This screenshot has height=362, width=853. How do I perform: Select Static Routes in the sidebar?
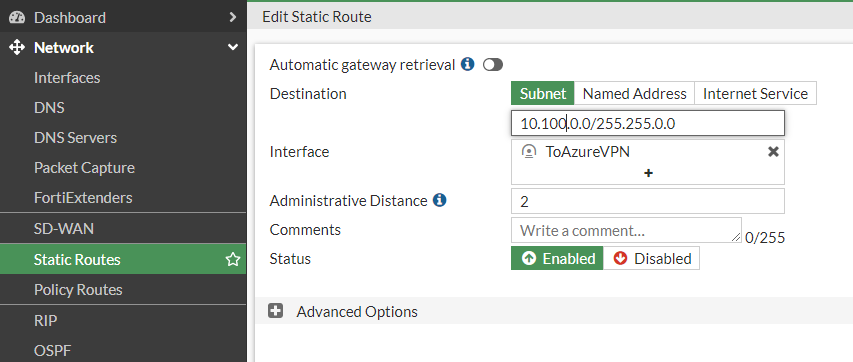point(123,259)
